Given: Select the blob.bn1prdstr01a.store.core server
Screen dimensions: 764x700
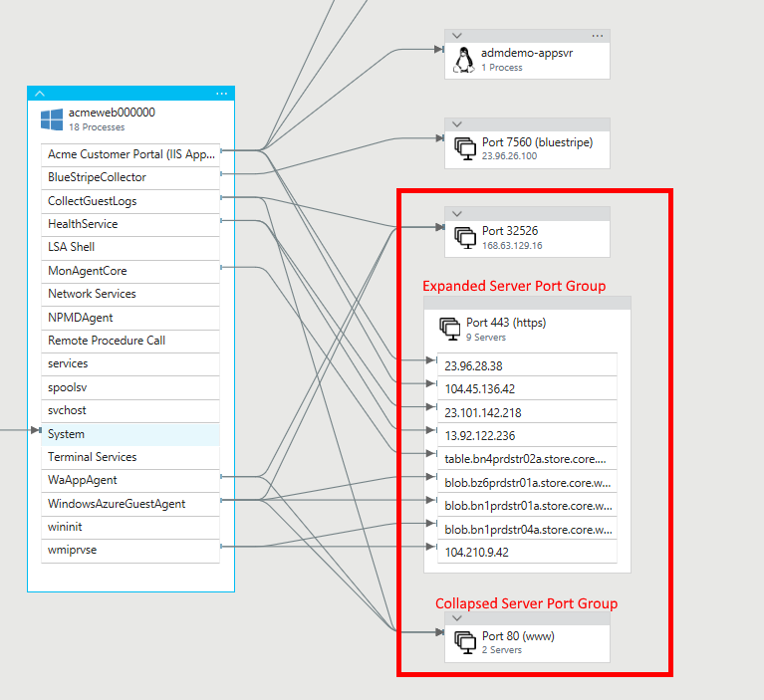Looking at the screenshot, I should [527, 506].
